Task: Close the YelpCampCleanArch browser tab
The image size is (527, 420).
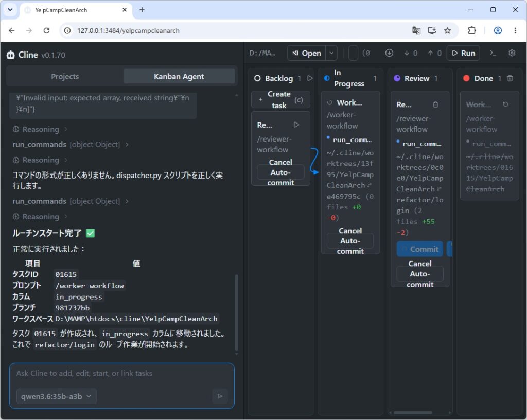Action: click(x=125, y=10)
